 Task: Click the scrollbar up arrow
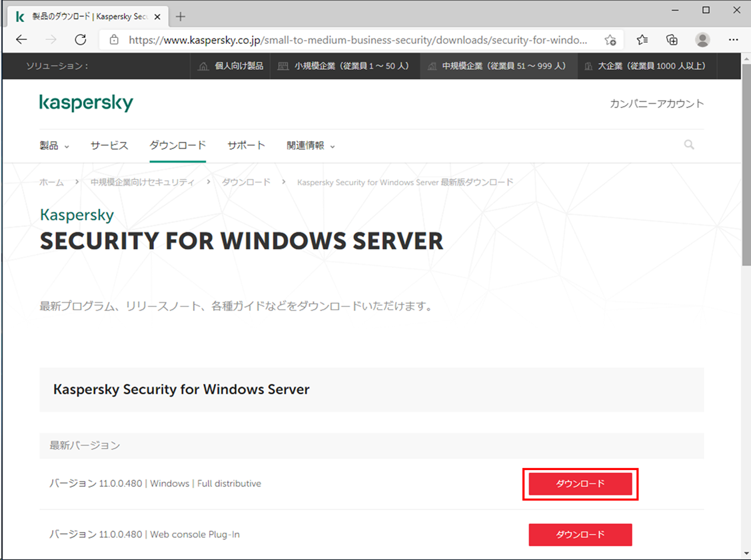click(746, 58)
